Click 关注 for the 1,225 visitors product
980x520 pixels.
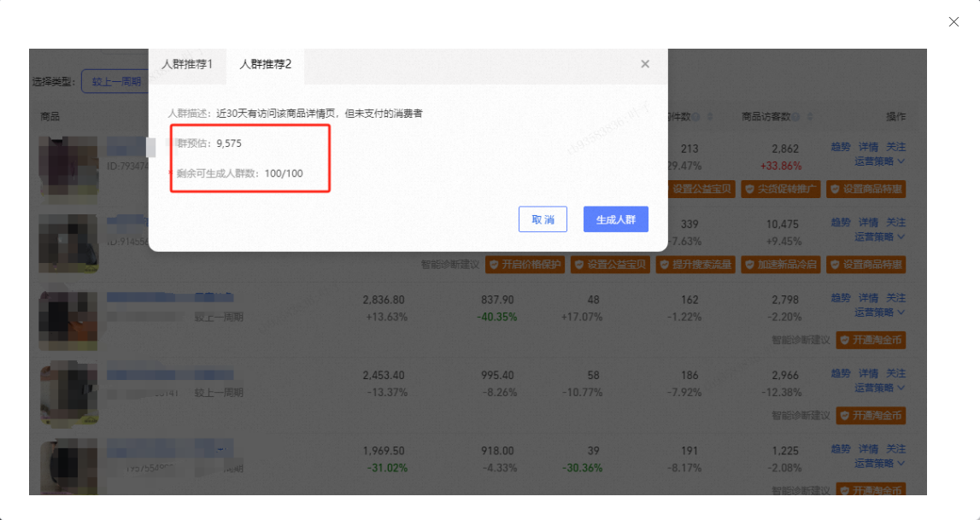(895, 449)
